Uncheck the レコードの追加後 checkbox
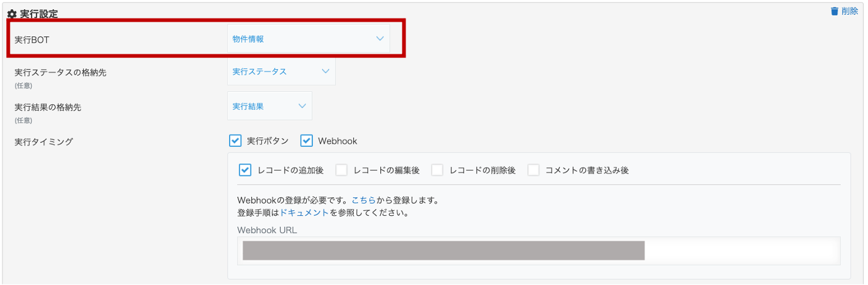Screen dimensions: 868x285 click(x=245, y=170)
